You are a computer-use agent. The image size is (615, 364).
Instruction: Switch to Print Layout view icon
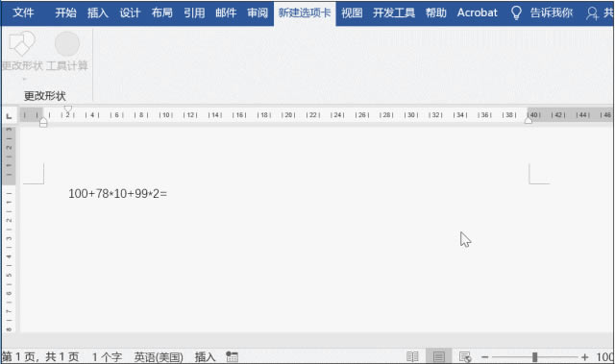coord(438,356)
